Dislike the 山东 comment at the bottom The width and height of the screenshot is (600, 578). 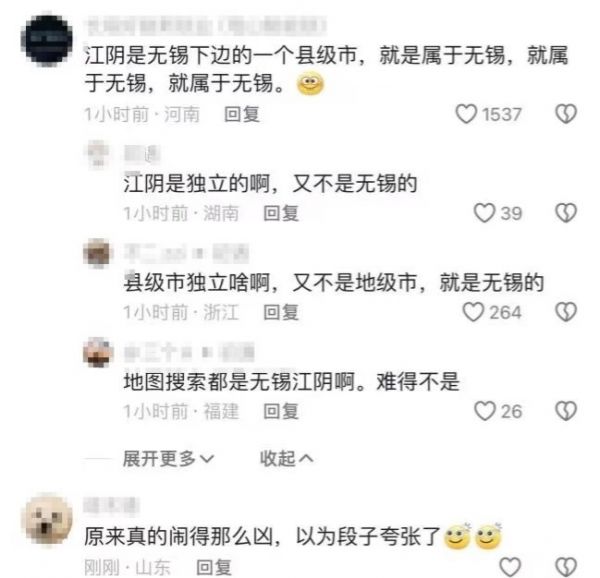click(x=566, y=567)
